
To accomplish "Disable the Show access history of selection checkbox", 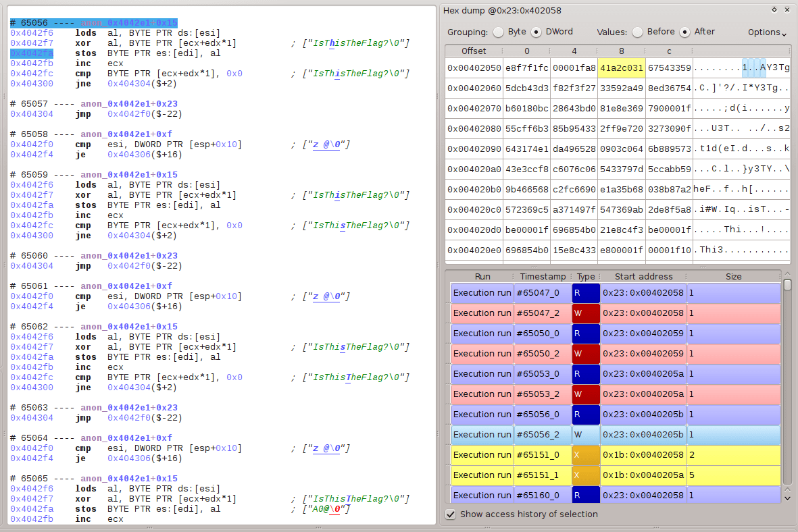I will [x=451, y=514].
